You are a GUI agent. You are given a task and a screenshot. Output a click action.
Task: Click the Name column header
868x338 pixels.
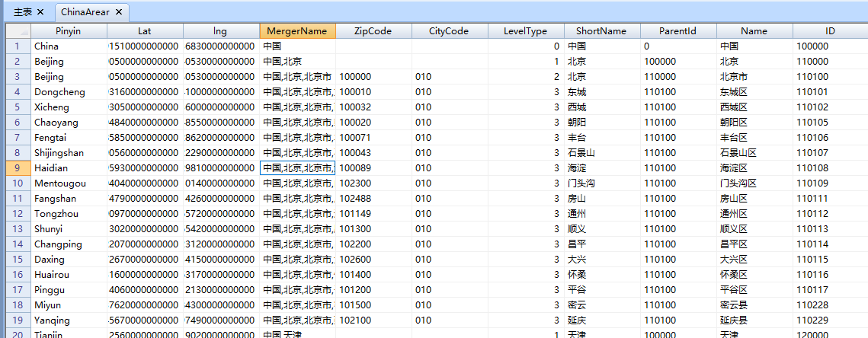coord(754,31)
